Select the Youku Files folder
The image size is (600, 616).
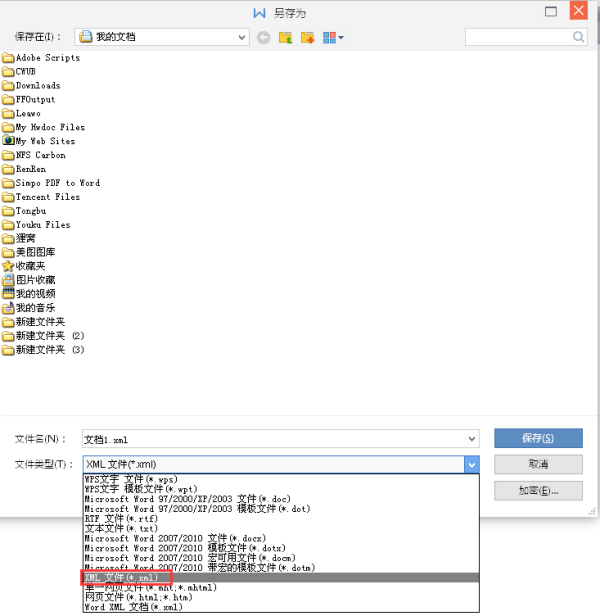point(36,225)
